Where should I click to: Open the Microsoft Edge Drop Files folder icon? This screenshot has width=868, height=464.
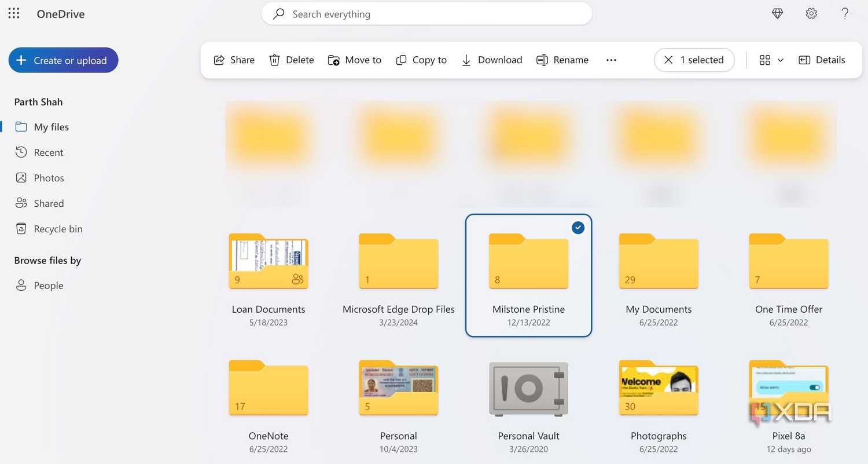pos(399,261)
